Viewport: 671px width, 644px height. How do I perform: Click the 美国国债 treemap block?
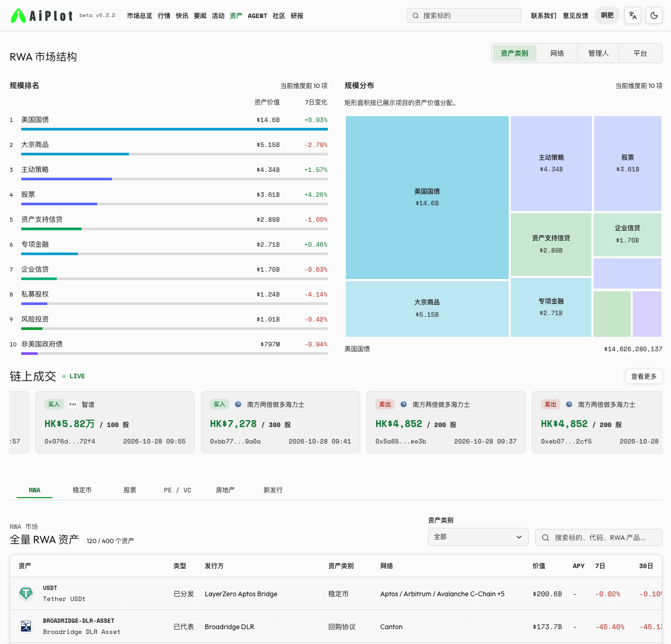427,197
